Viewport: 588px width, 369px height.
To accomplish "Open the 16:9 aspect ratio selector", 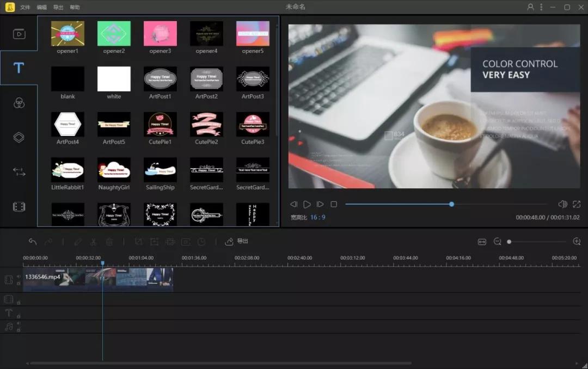I will click(x=317, y=217).
